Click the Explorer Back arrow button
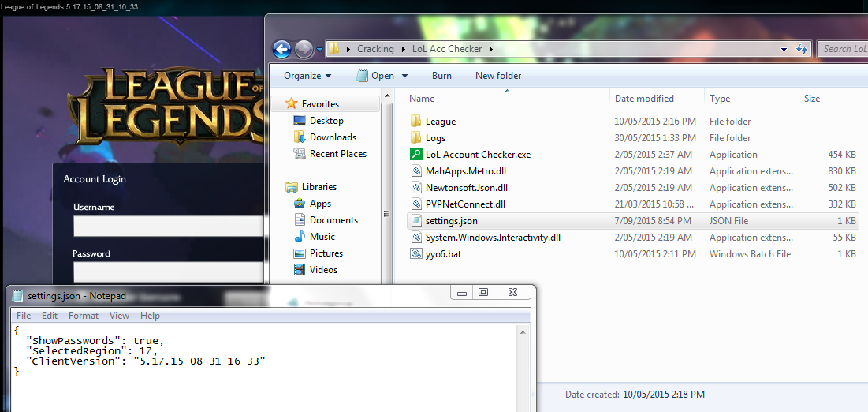Image resolution: width=868 pixels, height=412 pixels. click(282, 50)
